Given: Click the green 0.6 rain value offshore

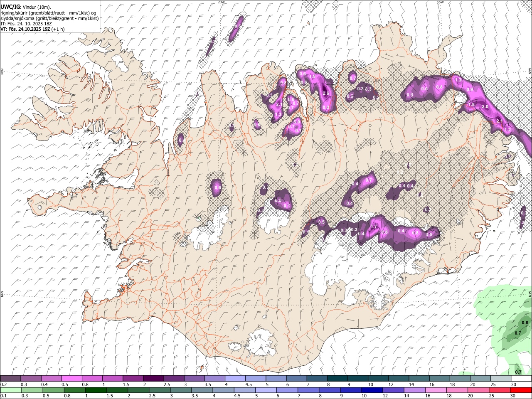Looking at the screenshot, I should click(x=525, y=323).
